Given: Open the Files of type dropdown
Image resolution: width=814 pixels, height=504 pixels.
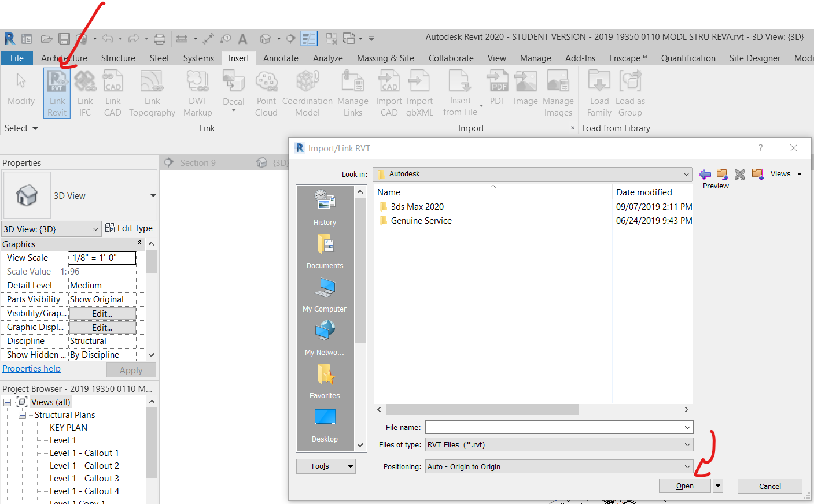Looking at the screenshot, I should [x=687, y=444].
